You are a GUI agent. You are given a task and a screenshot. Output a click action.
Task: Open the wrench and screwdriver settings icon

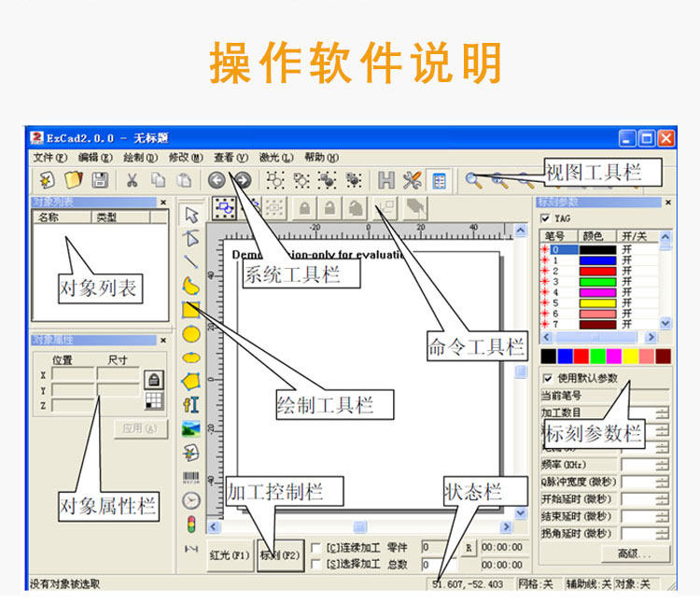[x=412, y=180]
